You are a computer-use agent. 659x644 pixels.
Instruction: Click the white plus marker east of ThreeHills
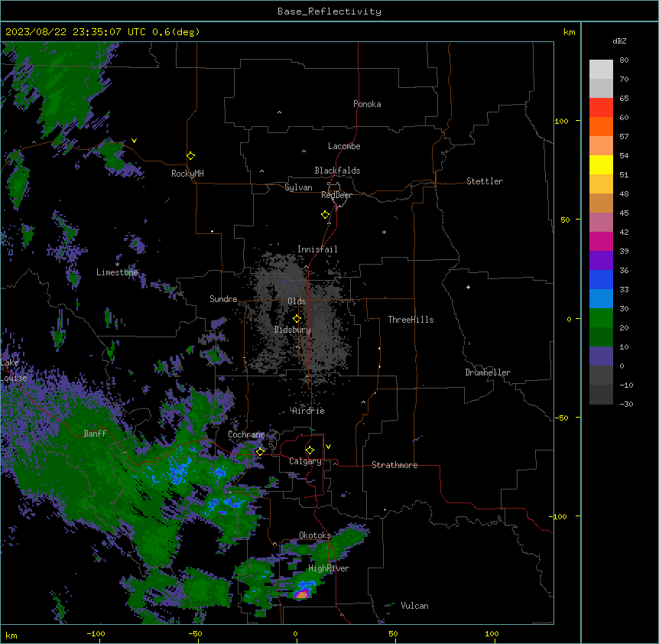[468, 287]
